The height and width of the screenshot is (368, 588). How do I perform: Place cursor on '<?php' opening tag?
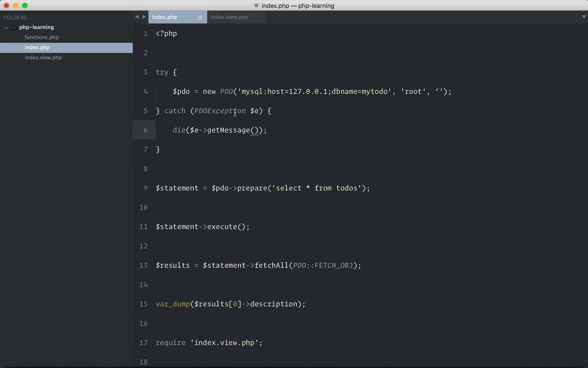pos(166,33)
